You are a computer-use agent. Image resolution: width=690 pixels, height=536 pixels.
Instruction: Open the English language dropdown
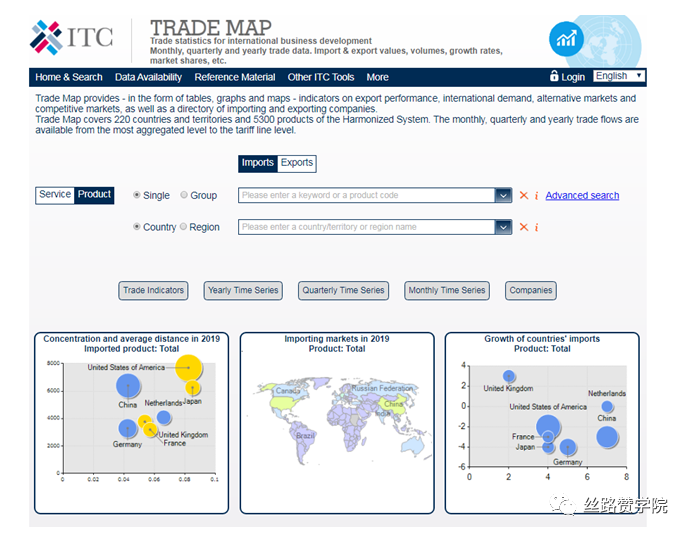(x=619, y=76)
